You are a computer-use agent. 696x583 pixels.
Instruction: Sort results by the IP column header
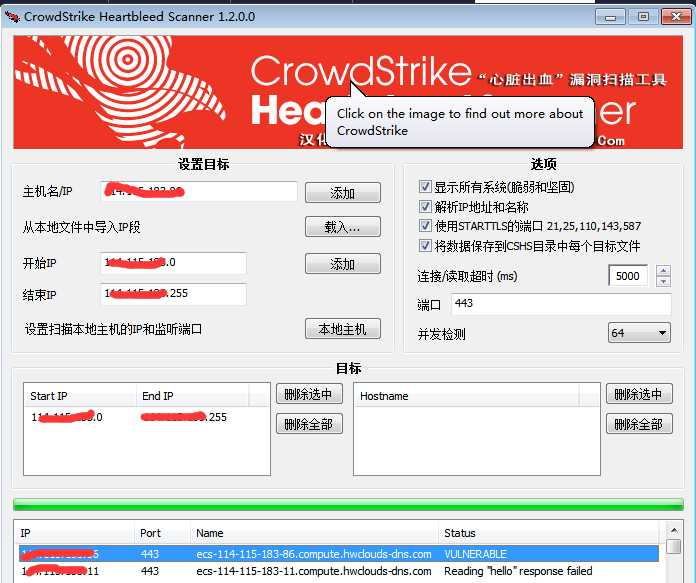point(75,533)
